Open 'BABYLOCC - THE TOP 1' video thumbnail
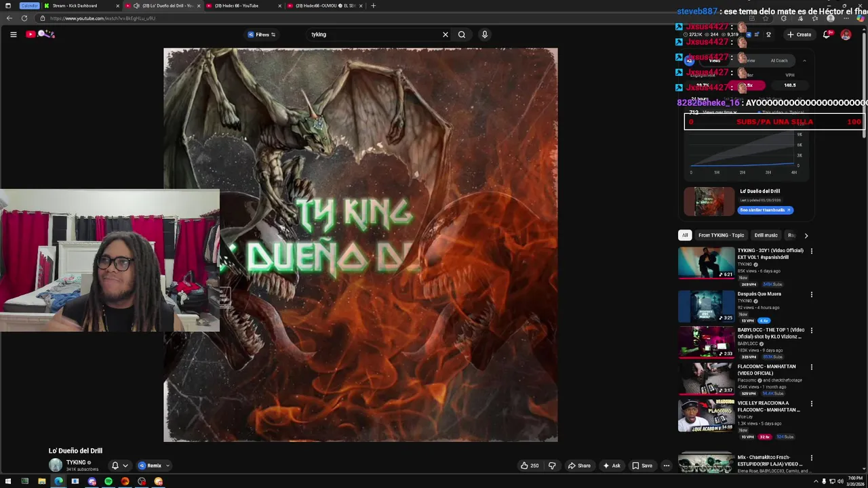Viewport: 868px width, 488px height. click(x=706, y=342)
